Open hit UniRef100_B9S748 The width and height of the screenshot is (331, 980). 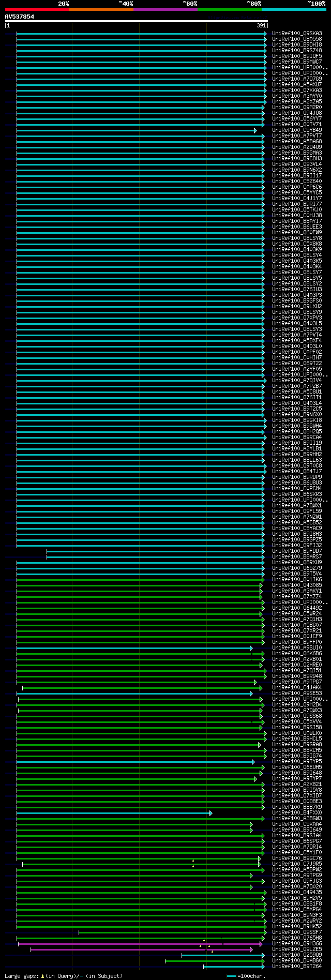[x=297, y=51]
